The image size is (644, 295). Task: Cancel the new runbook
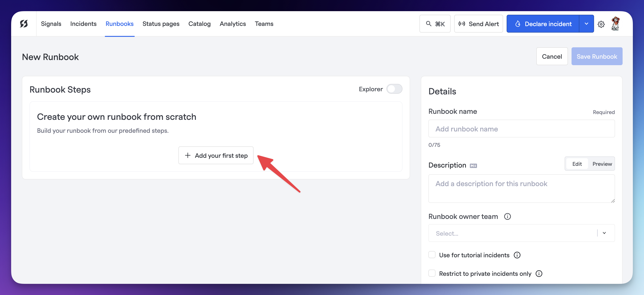pos(552,56)
